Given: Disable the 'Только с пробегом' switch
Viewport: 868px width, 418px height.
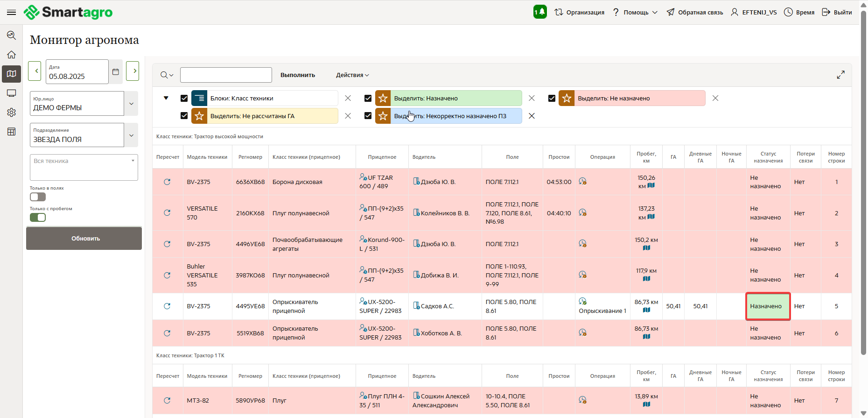Looking at the screenshot, I should (x=38, y=217).
